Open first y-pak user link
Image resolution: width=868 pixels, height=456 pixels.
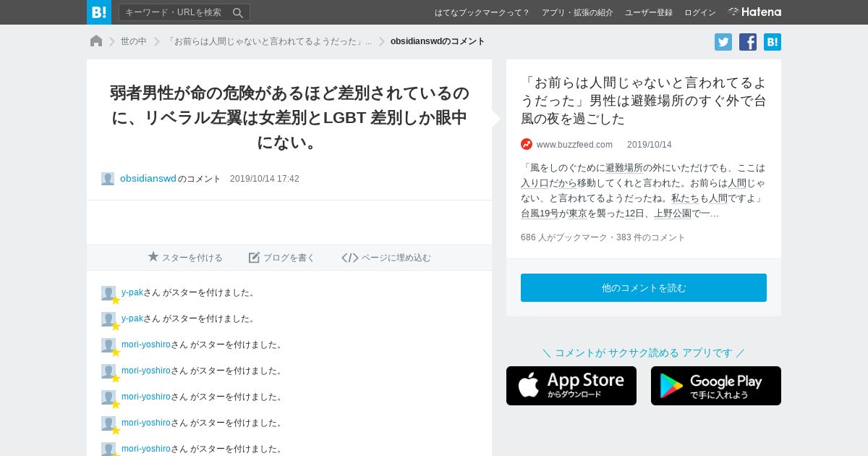tap(132, 292)
